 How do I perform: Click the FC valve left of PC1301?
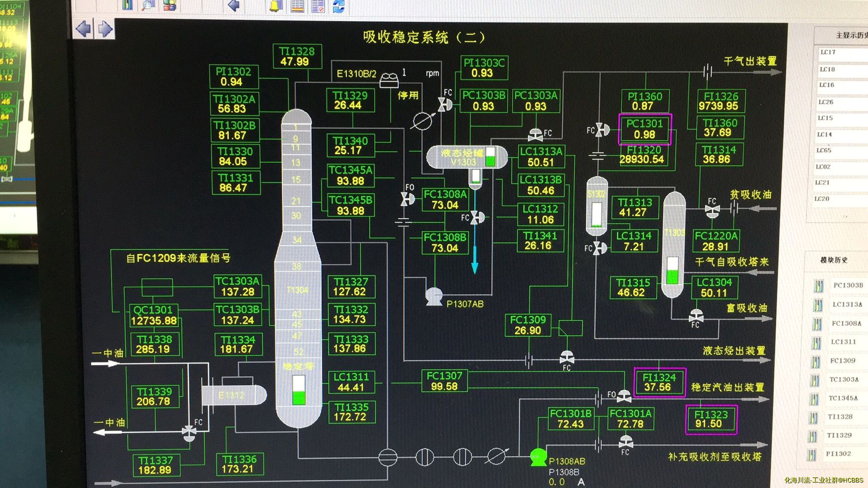602,130
